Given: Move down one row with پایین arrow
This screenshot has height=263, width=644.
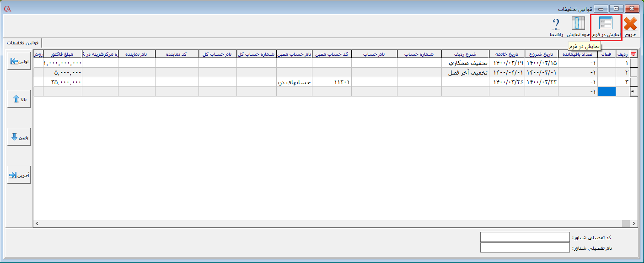Looking at the screenshot, I should click(19, 138).
